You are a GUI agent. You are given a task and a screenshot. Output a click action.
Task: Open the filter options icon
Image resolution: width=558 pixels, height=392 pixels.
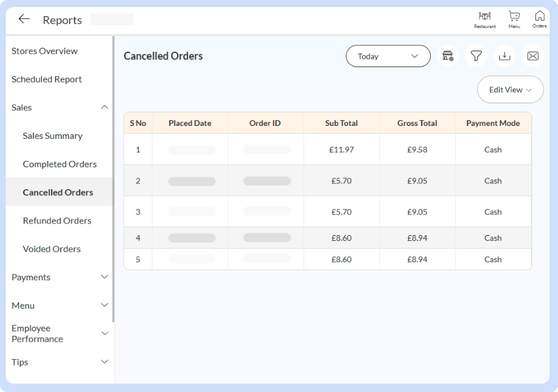[x=476, y=56]
